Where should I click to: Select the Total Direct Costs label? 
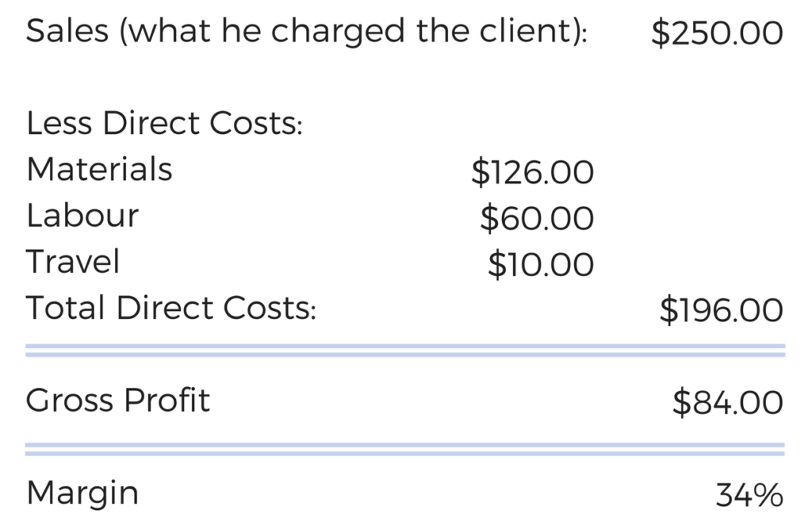click(x=171, y=308)
